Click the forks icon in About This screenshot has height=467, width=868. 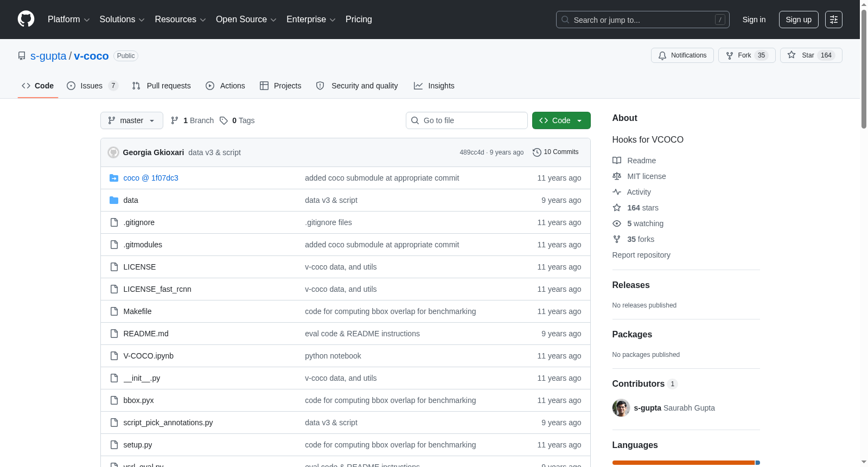(617, 239)
